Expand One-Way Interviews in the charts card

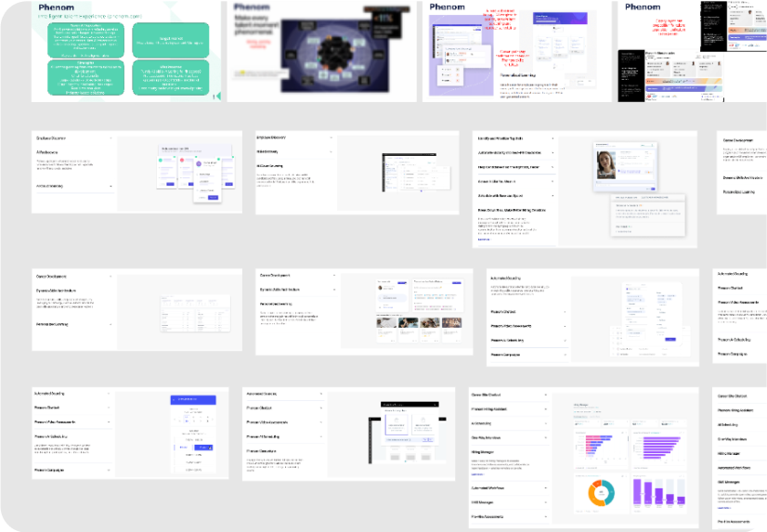coord(509,437)
